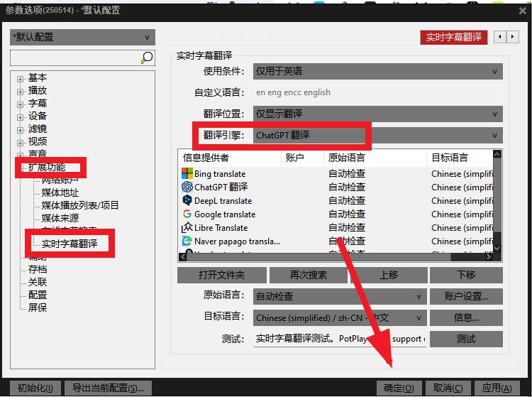Go to previous settings tab arrow
Image resolution: width=532 pixels, height=397 pixels.
(x=500, y=37)
